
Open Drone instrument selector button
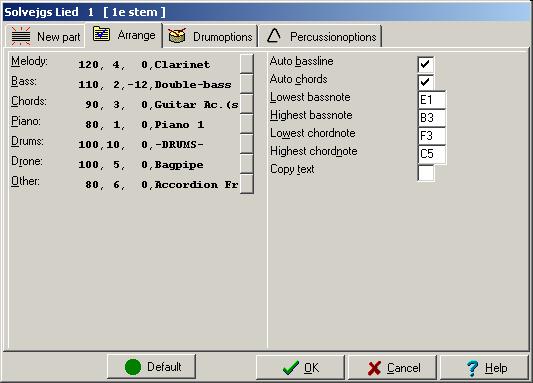[x=246, y=164]
